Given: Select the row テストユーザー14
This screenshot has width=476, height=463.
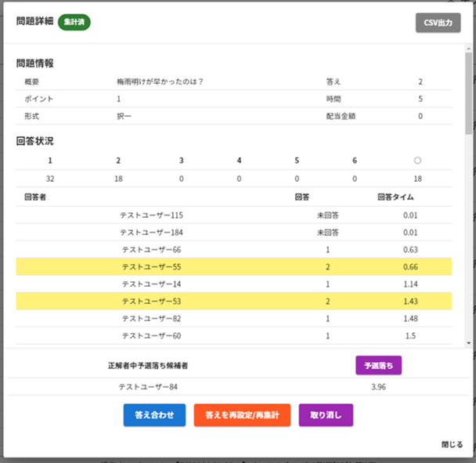Looking at the screenshot, I should (234, 284).
